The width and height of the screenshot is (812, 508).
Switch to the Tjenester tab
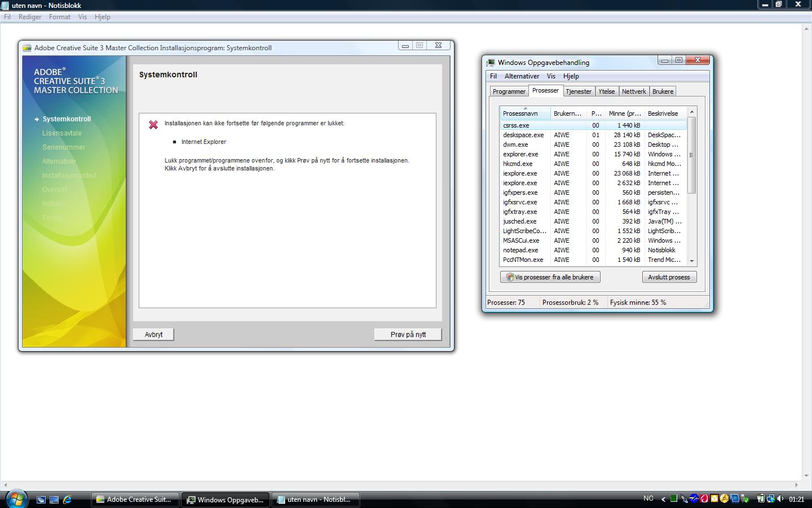[579, 91]
